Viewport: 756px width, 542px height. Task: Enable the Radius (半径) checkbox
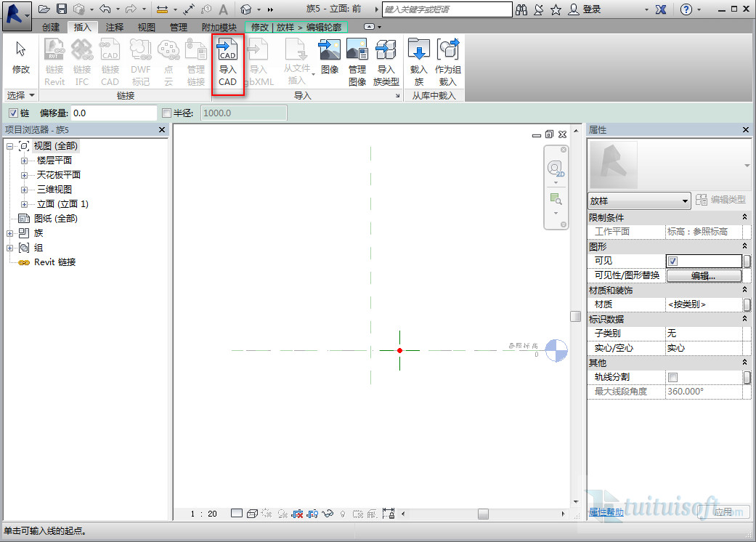pyautogui.click(x=167, y=113)
